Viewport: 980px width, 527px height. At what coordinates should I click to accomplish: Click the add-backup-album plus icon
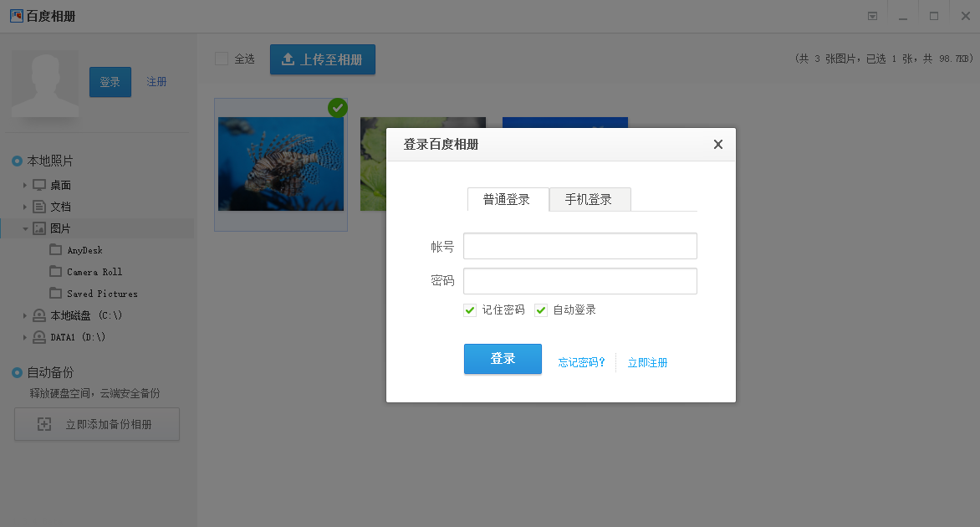(x=44, y=424)
